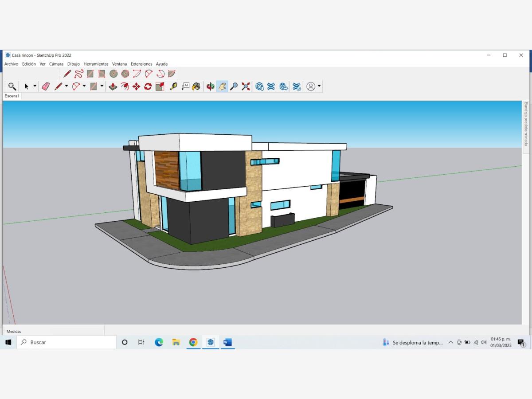Open Task View on the taskbar
Viewport: 532px width, 399px height.
141,342
